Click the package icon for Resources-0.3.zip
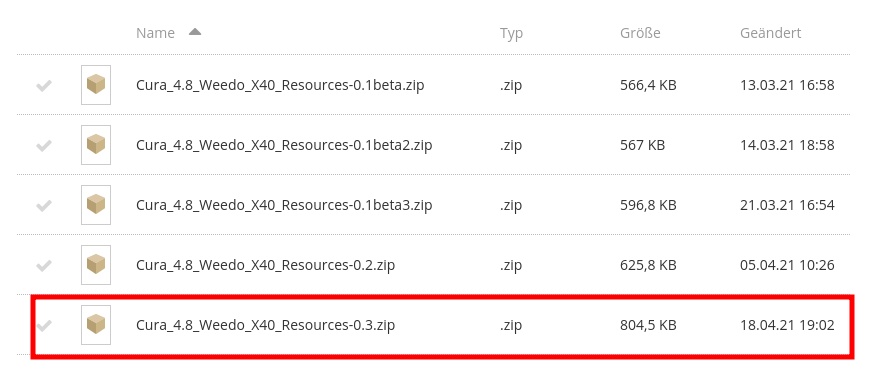The width and height of the screenshot is (874, 387). click(96, 325)
